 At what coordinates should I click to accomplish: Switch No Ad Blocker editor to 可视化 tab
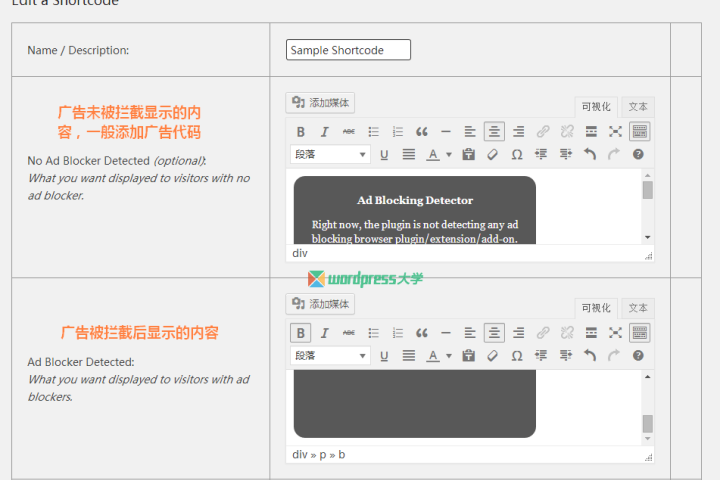point(596,107)
